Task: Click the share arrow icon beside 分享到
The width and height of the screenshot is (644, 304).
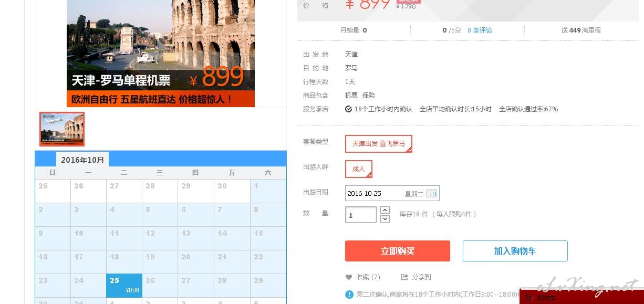Action: (404, 277)
